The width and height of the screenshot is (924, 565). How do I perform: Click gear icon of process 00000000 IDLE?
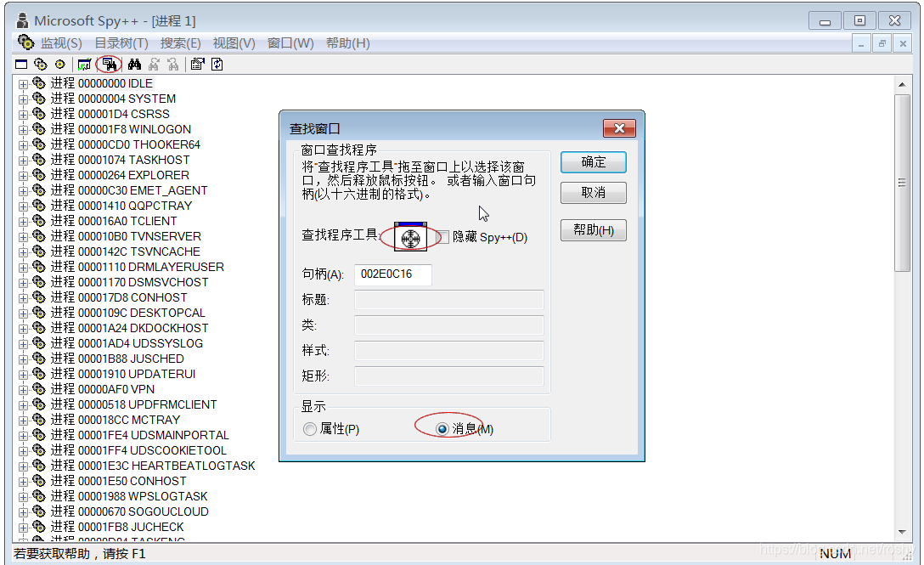tap(39, 83)
